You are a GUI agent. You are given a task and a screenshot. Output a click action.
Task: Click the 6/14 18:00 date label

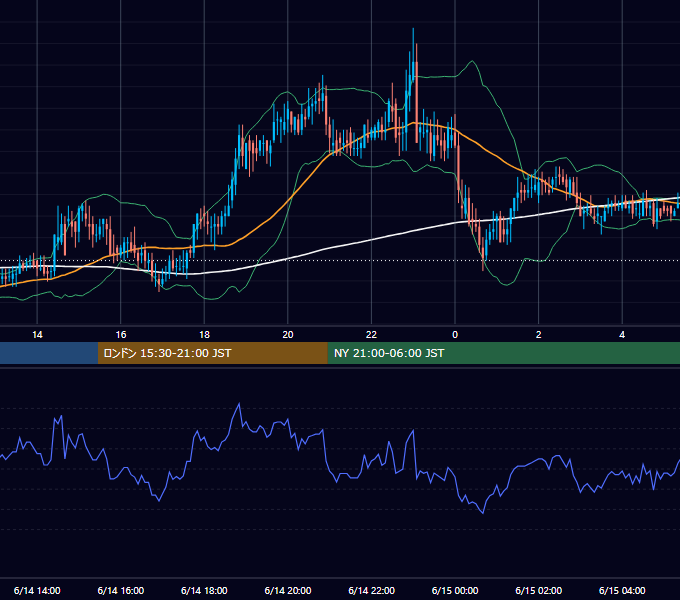coord(204,590)
